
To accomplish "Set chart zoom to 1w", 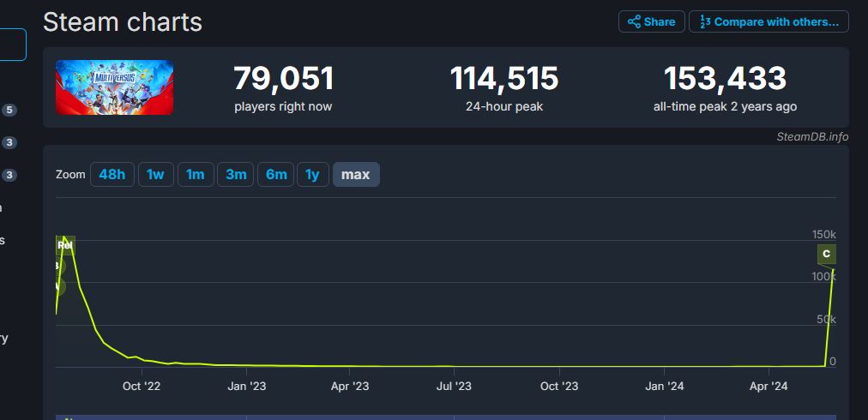I will [x=155, y=175].
